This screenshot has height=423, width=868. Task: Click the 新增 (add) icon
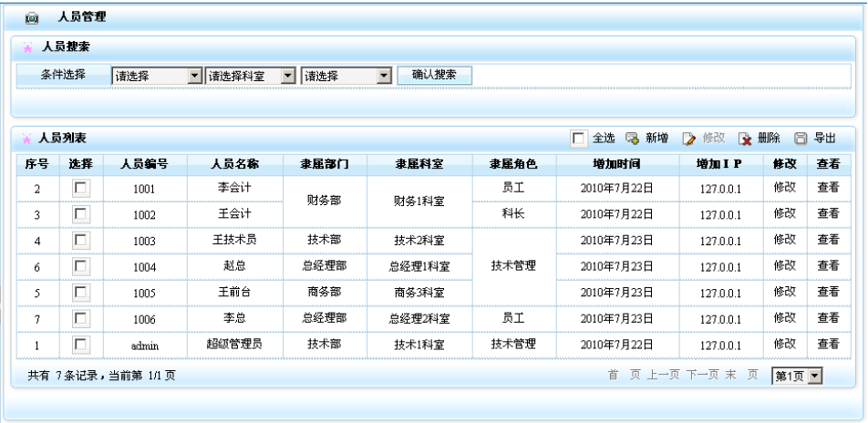pos(632,139)
